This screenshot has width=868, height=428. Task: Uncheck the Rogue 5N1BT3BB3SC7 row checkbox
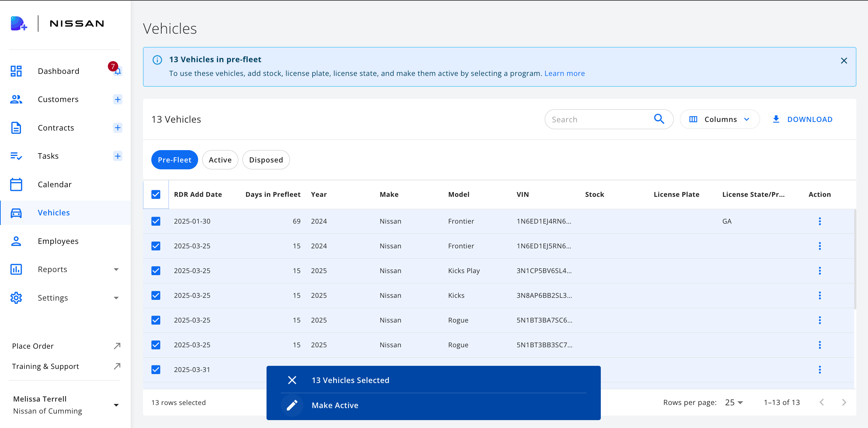point(156,345)
